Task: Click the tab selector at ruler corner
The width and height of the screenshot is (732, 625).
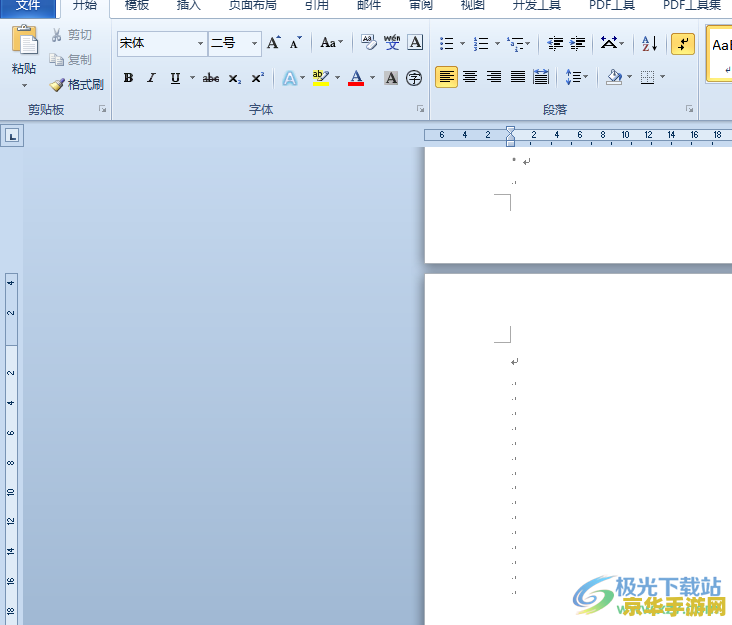Action: (12, 135)
